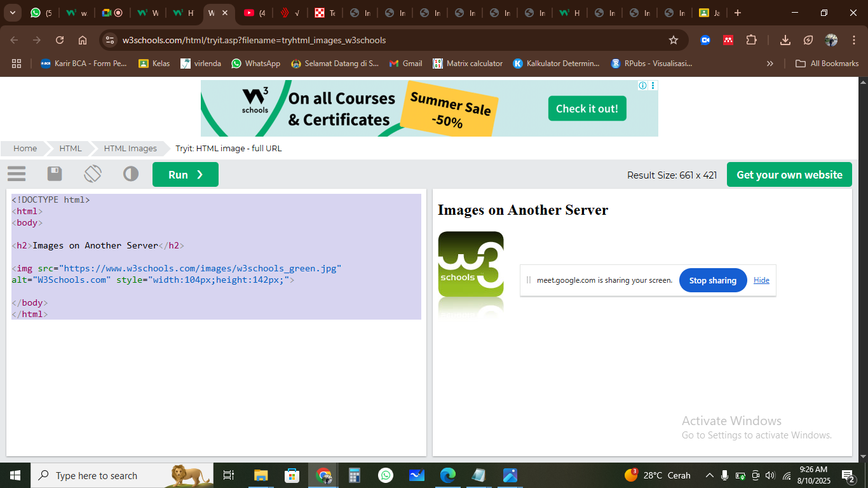Open the Chrome profile avatar
The height and width of the screenshot is (488, 868).
point(831,40)
